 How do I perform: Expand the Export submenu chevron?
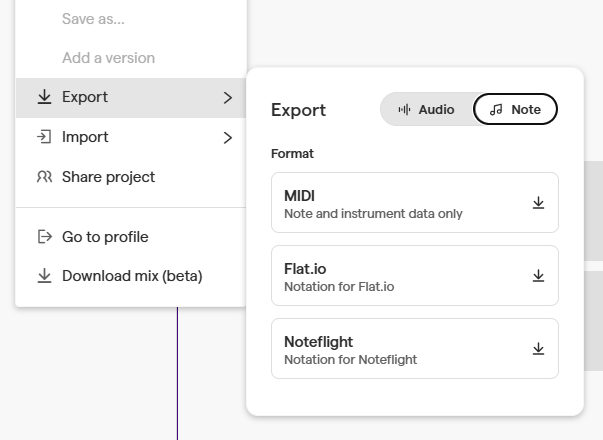pos(228,98)
